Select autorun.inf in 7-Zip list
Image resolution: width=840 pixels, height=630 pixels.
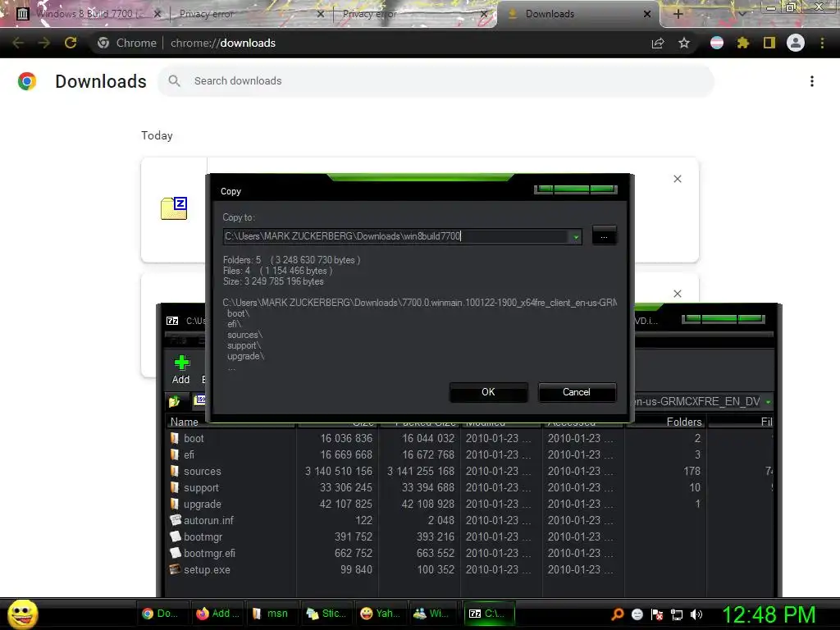click(208, 521)
